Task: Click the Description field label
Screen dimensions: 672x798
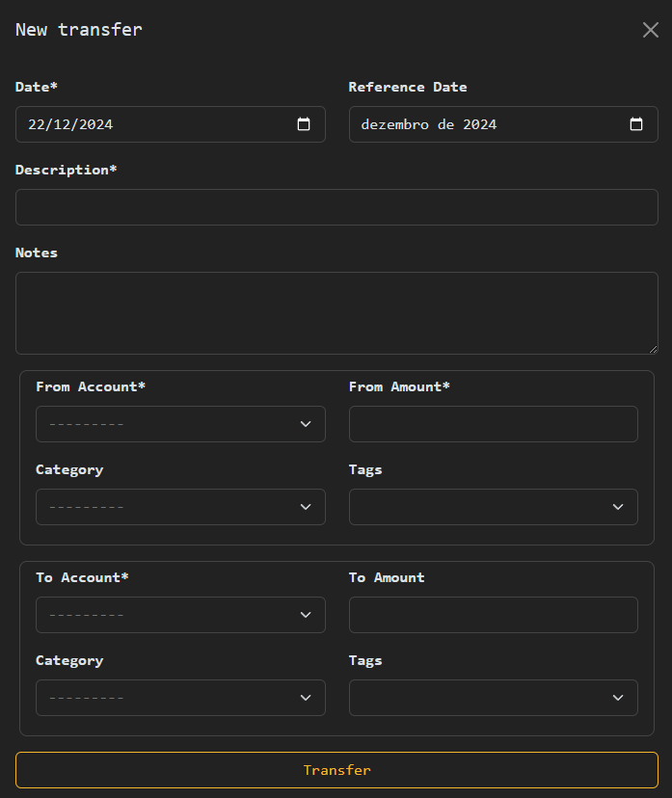Action: tap(66, 170)
